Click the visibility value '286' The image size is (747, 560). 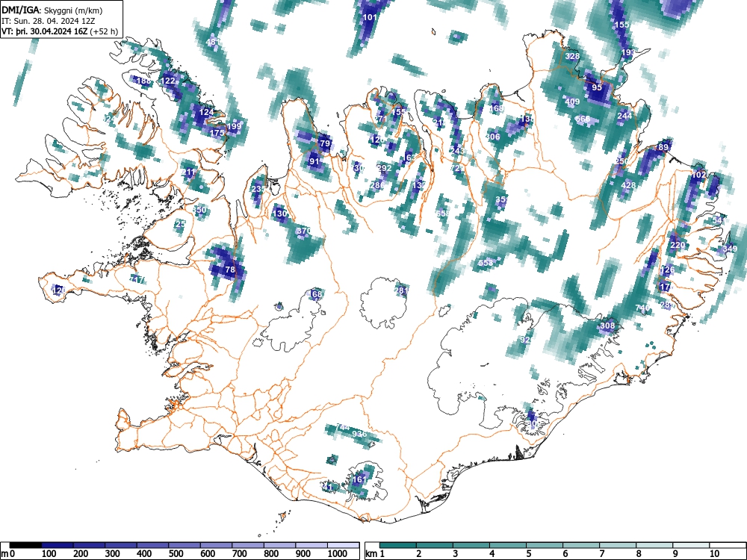click(377, 185)
